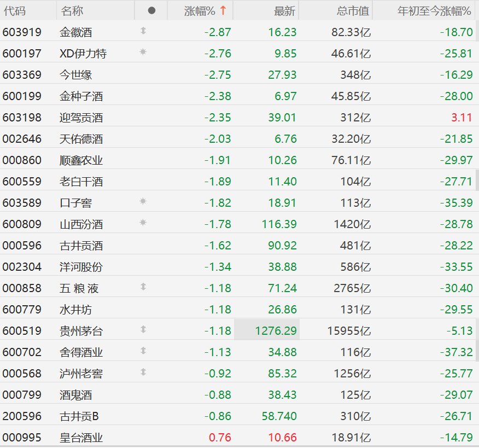Select the 古井贡B stock name
The width and height of the screenshot is (479, 448).
pos(79,416)
